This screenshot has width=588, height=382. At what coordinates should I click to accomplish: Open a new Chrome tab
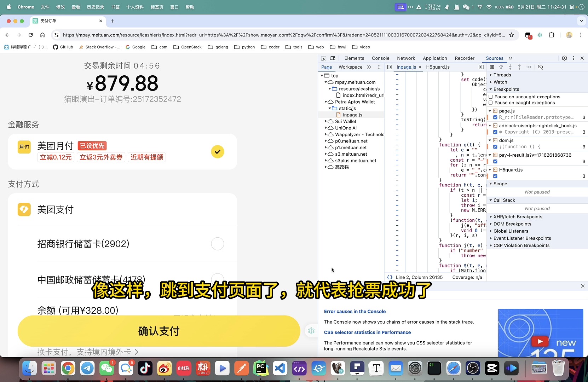[x=112, y=21]
